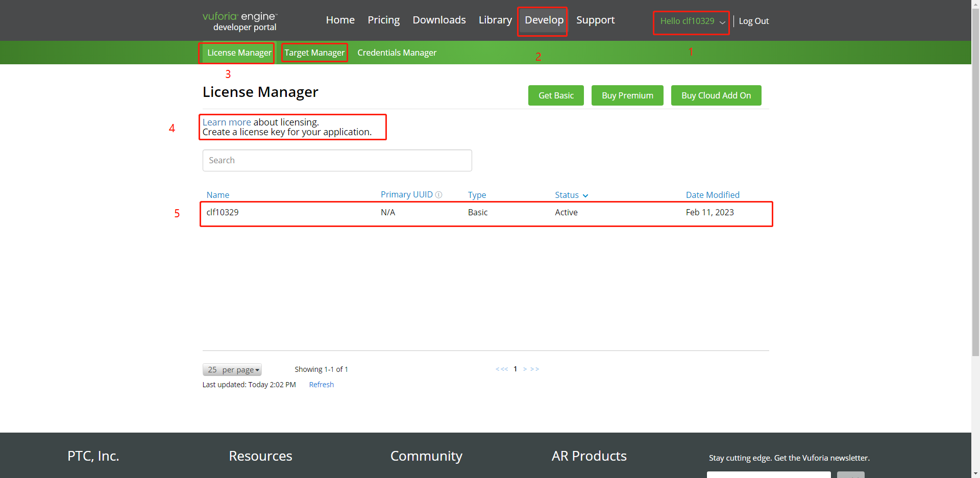Click the Log Out link
The width and height of the screenshot is (980, 478).
point(753,21)
